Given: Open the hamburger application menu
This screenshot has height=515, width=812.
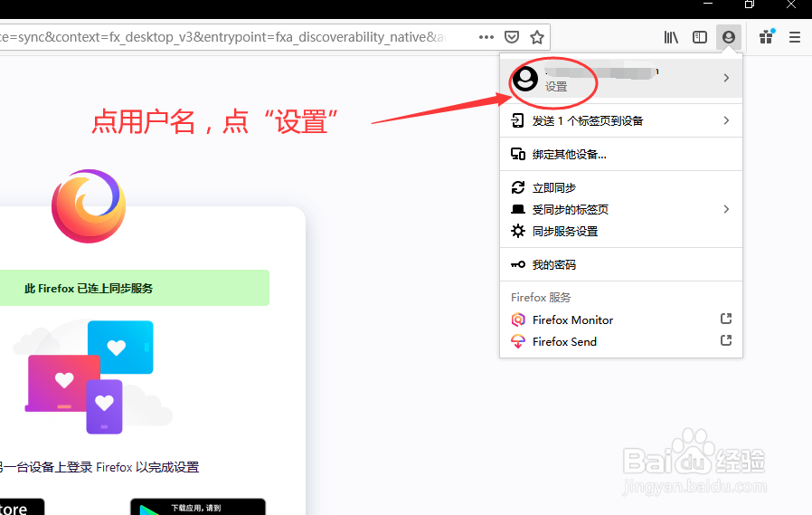Looking at the screenshot, I should click(795, 37).
